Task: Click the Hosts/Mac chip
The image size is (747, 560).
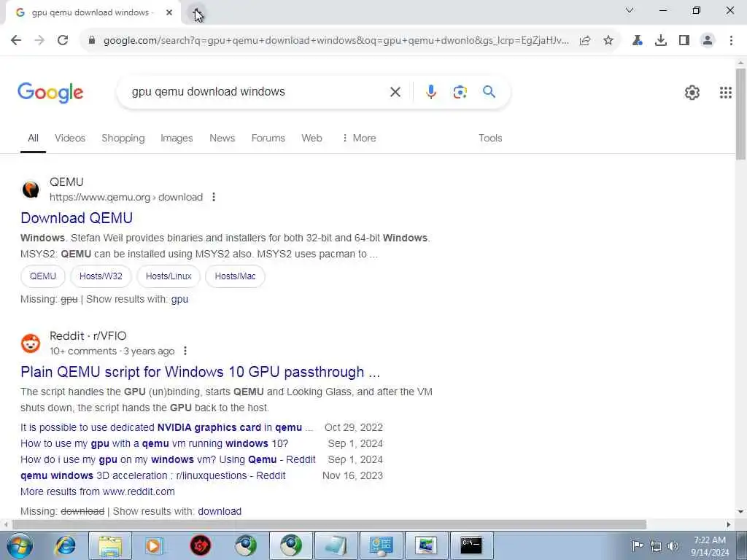Action: click(x=235, y=276)
